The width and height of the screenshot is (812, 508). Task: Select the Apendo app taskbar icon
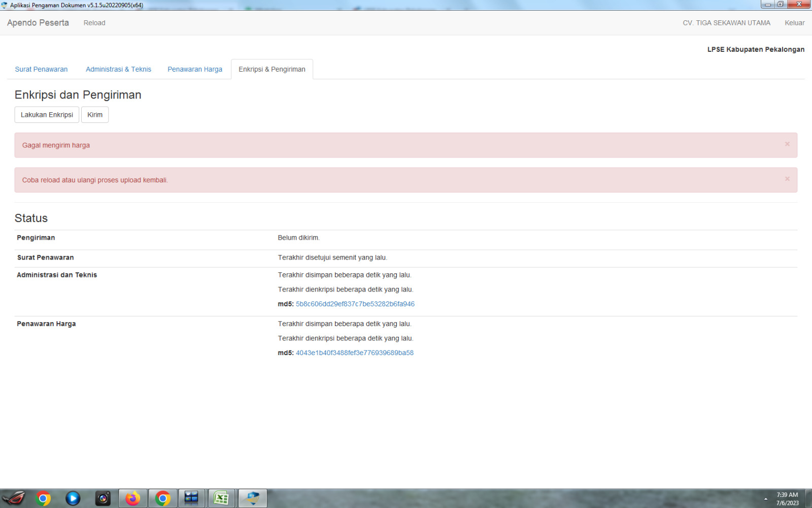[252, 498]
